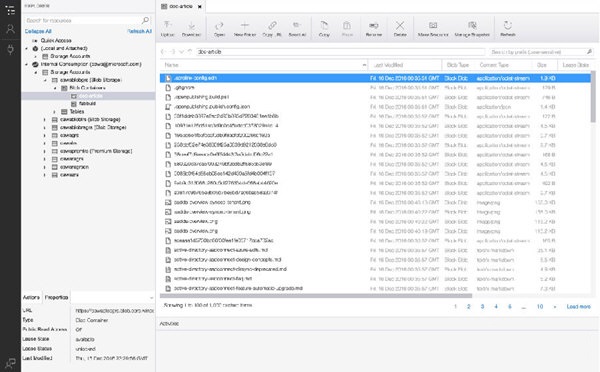Open the account management person icon

(x=10, y=29)
